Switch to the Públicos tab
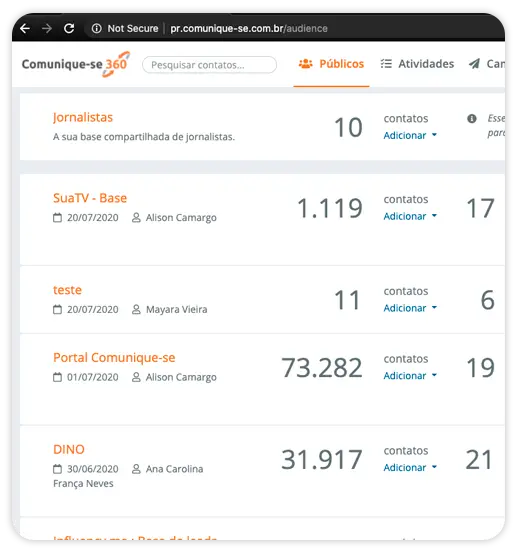517x553 pixels. coord(331,64)
